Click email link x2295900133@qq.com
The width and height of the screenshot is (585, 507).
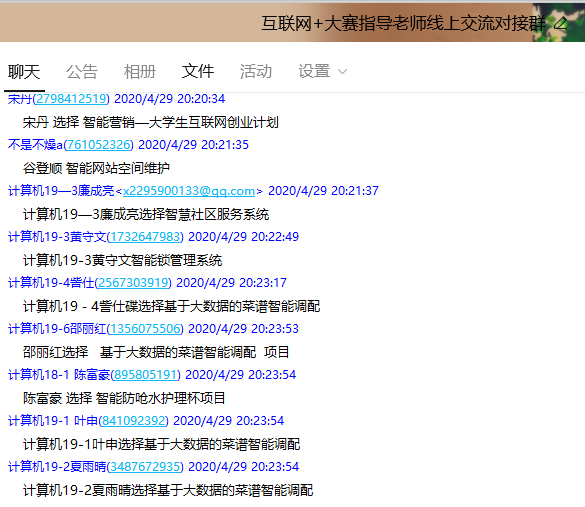[189, 191]
